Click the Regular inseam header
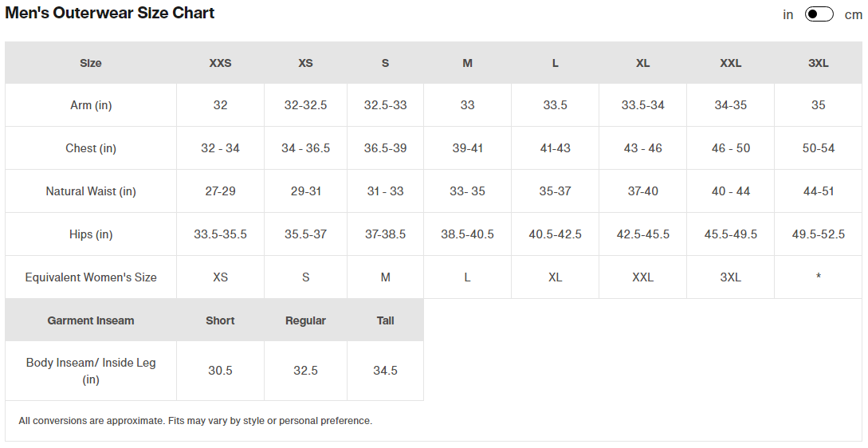Screen dimensions: 868x448 (x=305, y=320)
